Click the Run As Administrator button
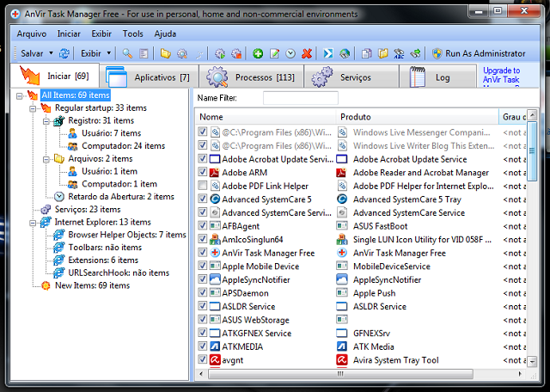The height and width of the screenshot is (392, 550). coord(479,53)
